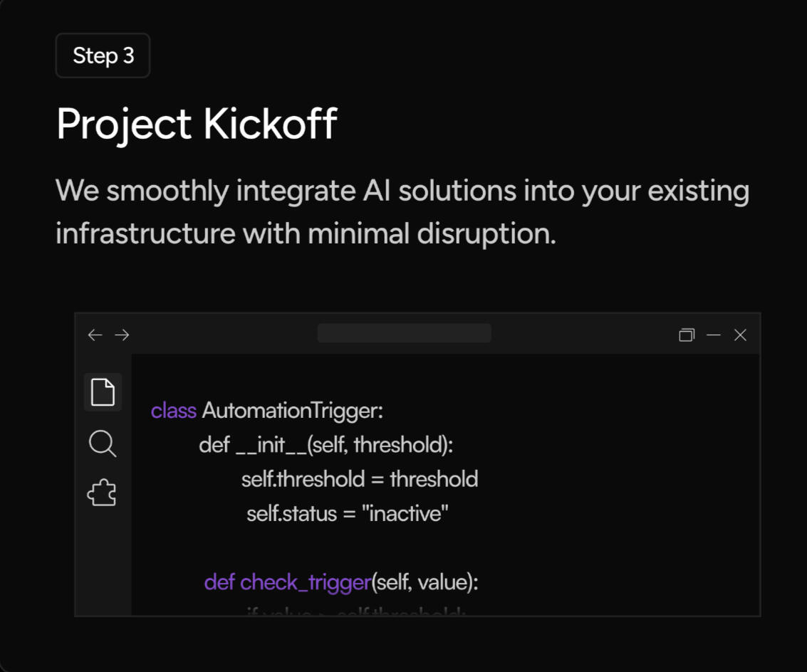
Task: Click the self.status assignment line
Action: click(348, 513)
